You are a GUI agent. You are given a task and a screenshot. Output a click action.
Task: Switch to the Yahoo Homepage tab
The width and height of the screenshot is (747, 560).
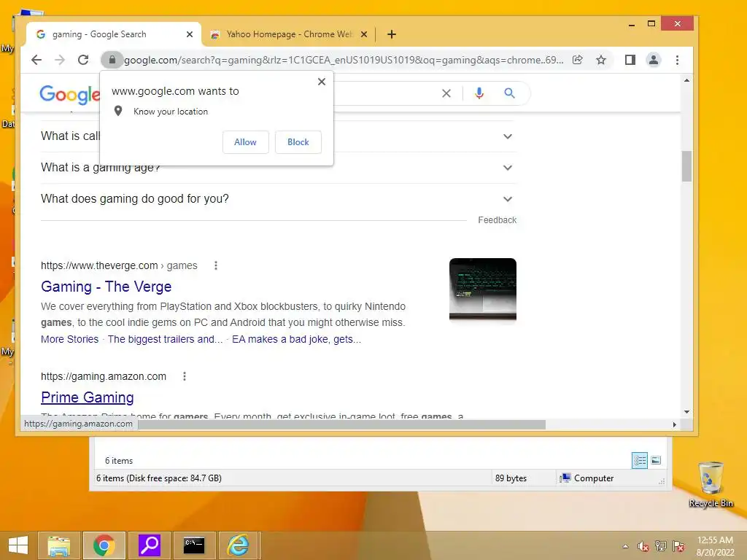289,34
